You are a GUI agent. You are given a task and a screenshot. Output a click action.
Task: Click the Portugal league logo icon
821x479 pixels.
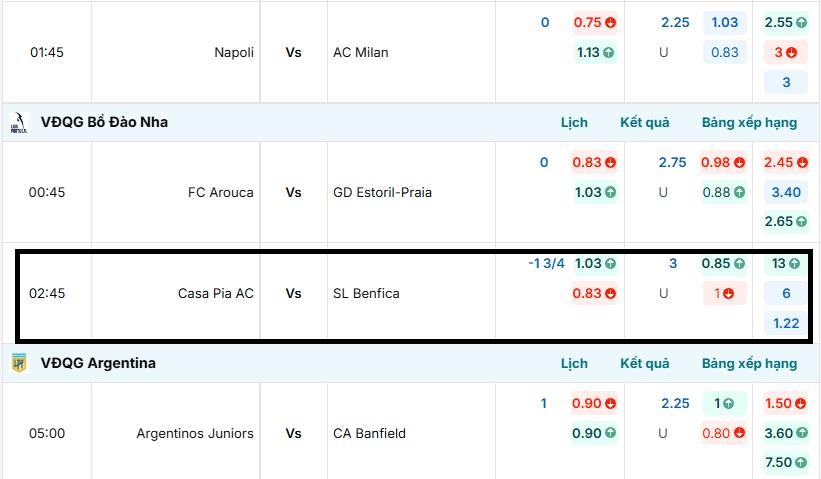pyautogui.click(x=18, y=123)
